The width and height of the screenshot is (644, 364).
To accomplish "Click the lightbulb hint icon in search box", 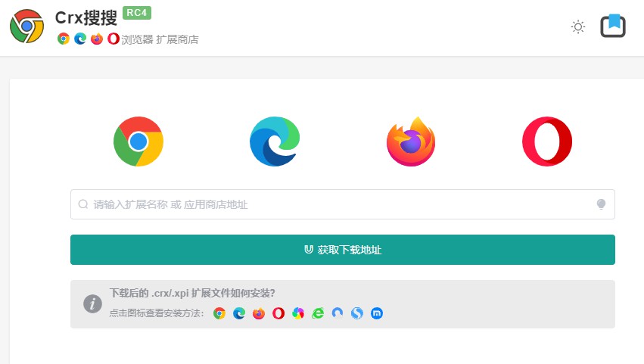I will [601, 204].
